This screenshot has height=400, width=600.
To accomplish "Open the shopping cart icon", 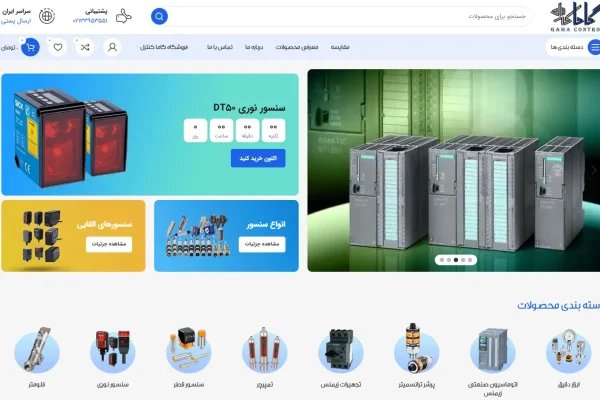I will pyautogui.click(x=31, y=47).
